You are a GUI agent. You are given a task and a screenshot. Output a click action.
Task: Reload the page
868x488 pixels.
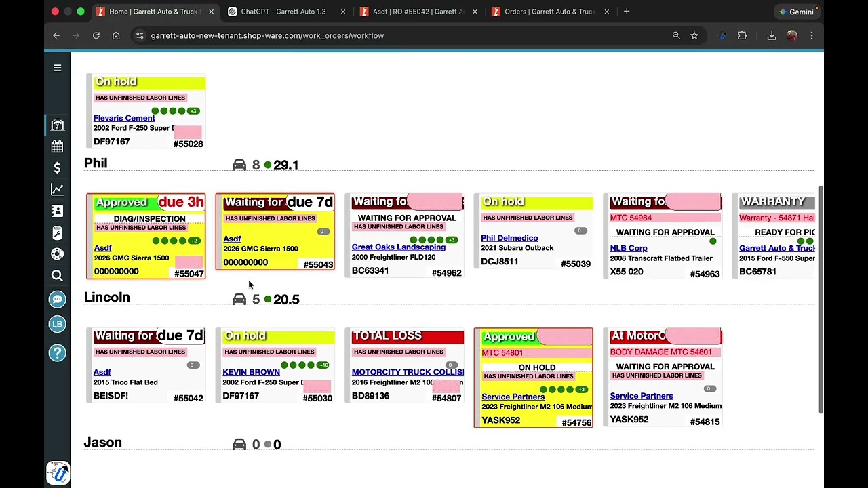(x=96, y=35)
